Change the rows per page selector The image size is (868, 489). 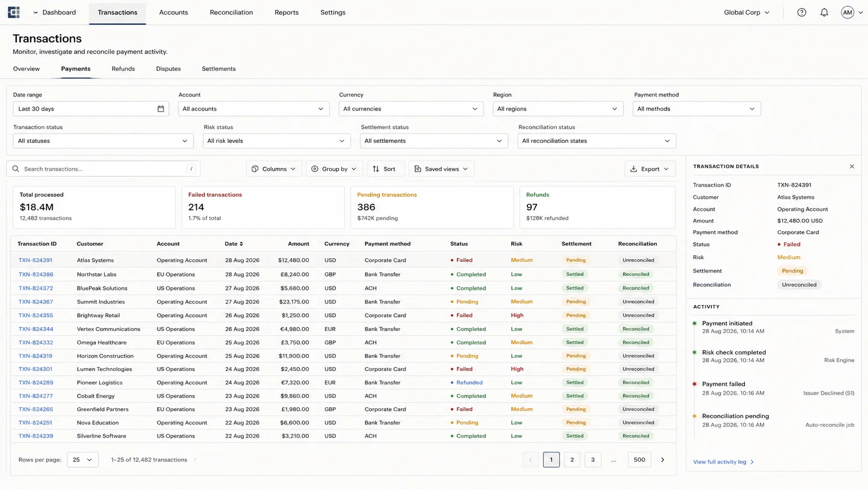(83, 459)
